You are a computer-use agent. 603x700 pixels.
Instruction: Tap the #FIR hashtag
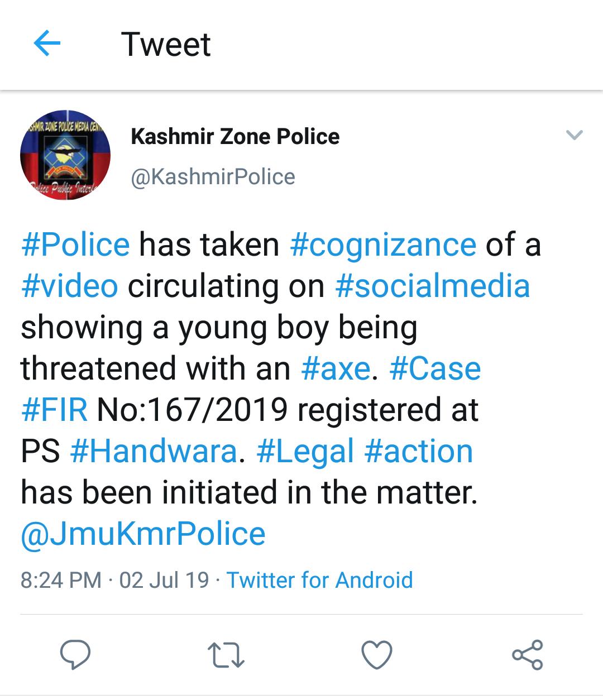pyautogui.click(x=54, y=410)
